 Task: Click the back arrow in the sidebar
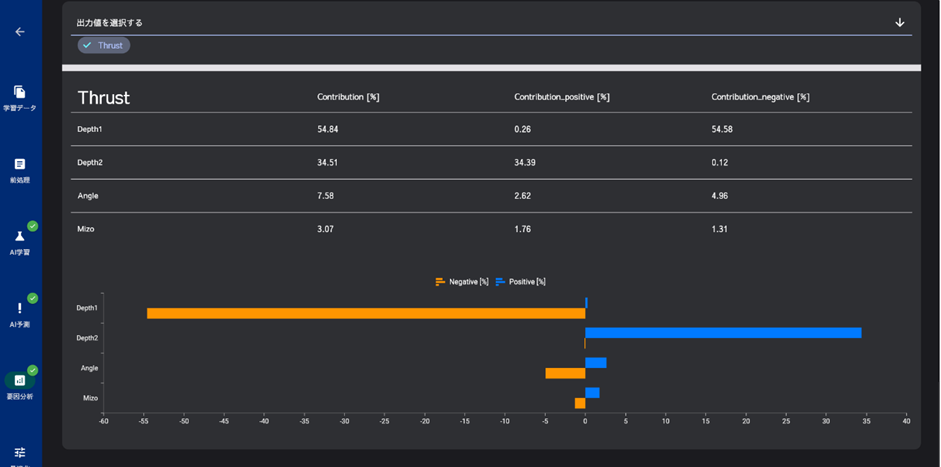coord(19,32)
